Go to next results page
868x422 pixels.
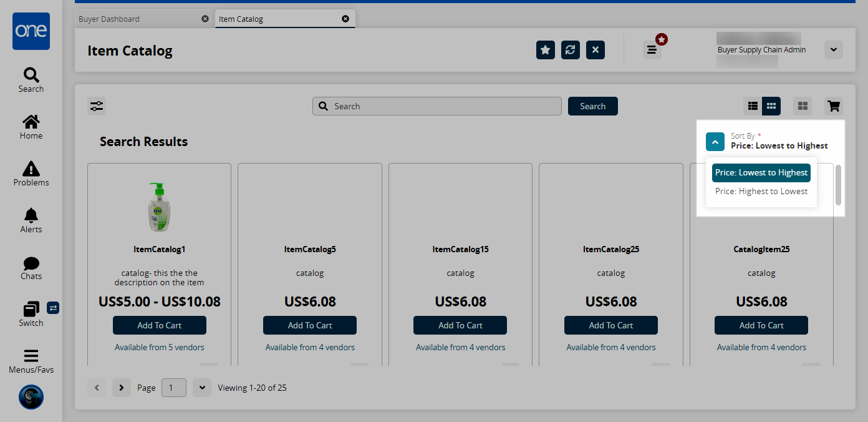[122, 388]
